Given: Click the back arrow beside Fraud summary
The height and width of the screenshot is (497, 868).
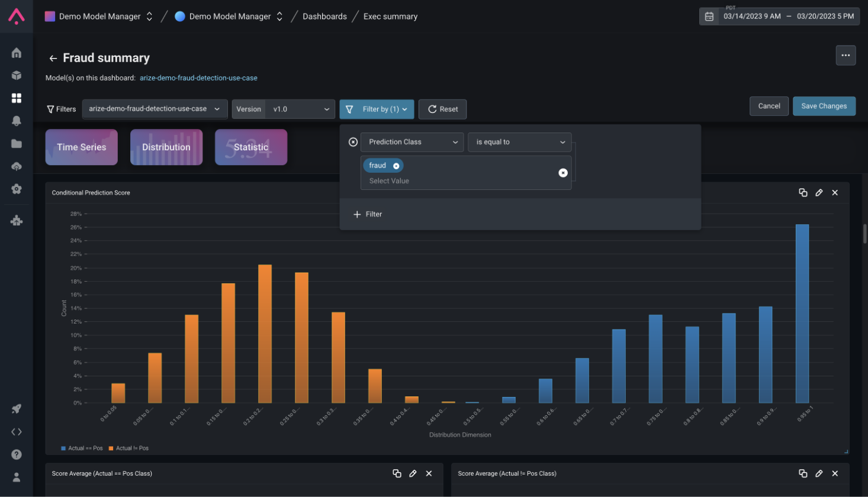Looking at the screenshot, I should pyautogui.click(x=53, y=58).
